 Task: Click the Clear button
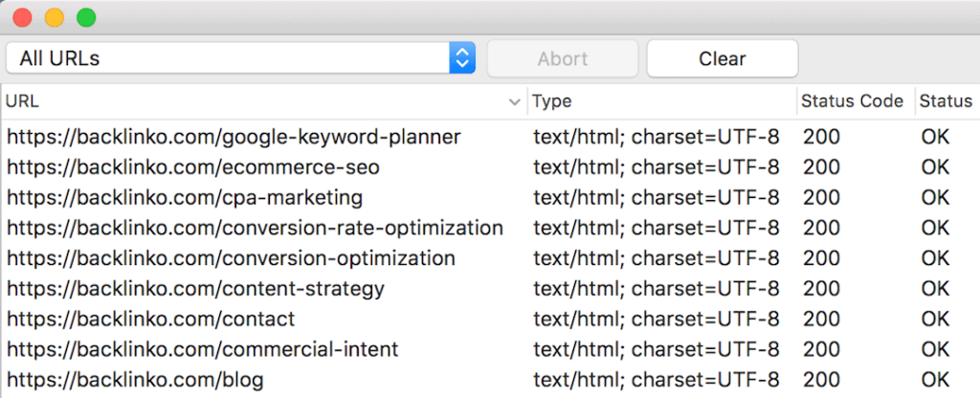pyautogui.click(x=723, y=58)
